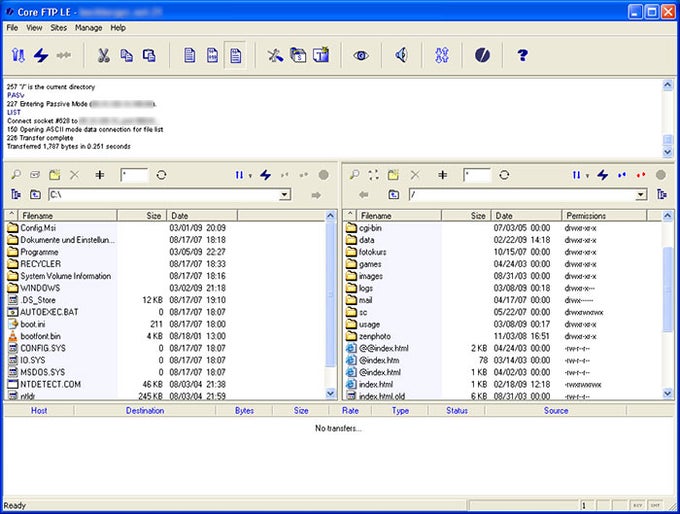
Task: Open local pane transfer mode dropdown arrow
Action: [x=250, y=176]
